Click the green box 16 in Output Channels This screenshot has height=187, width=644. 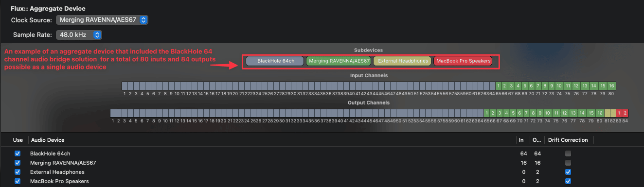600,113
